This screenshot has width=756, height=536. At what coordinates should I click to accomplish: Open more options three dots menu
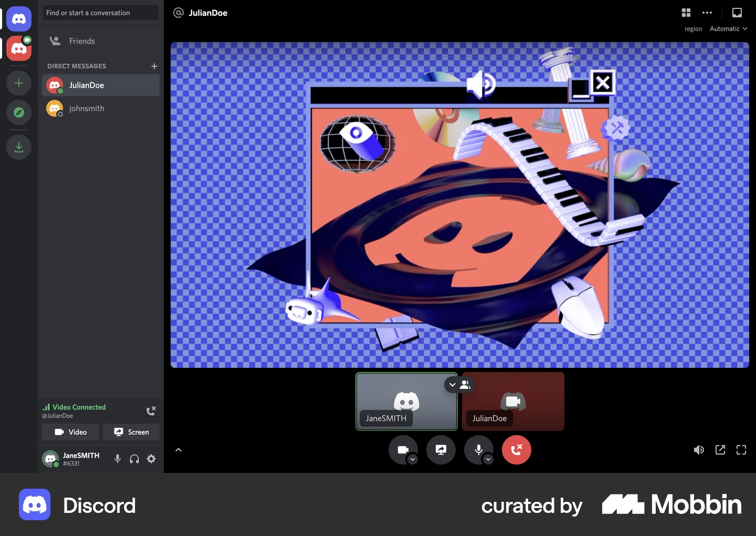coord(707,13)
